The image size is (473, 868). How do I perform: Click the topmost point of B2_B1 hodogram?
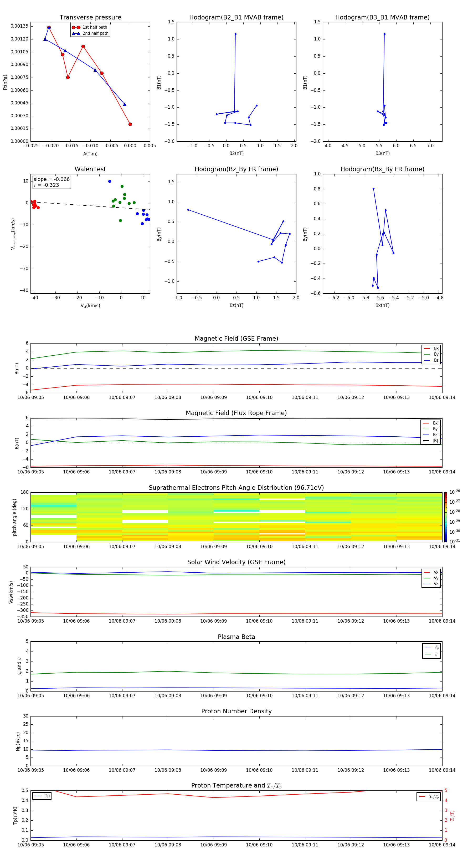coord(235,34)
